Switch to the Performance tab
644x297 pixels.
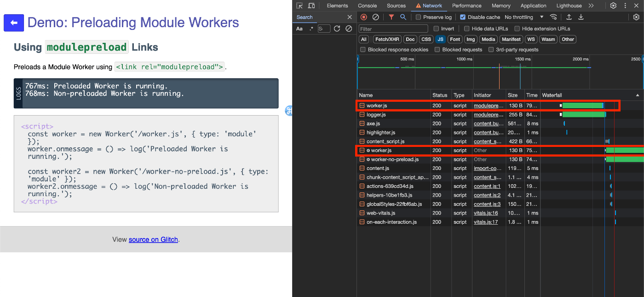(x=466, y=6)
